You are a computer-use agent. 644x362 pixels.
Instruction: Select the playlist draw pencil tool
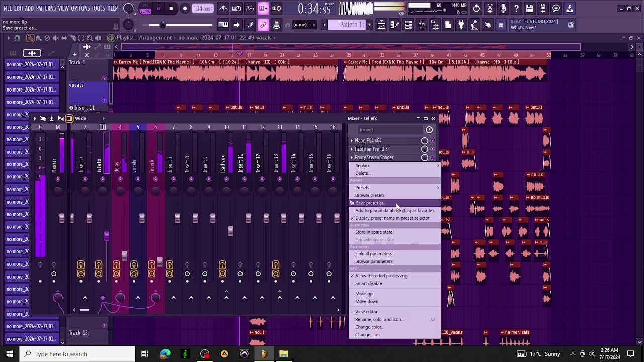coord(31,38)
